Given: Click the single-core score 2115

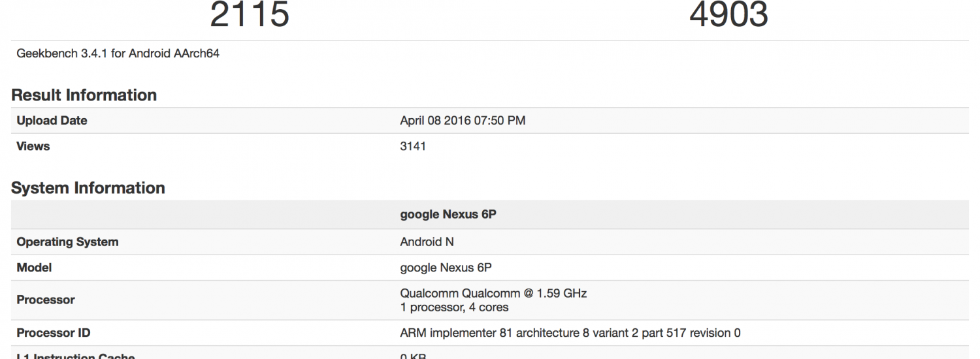Looking at the screenshot, I should coord(249,14).
